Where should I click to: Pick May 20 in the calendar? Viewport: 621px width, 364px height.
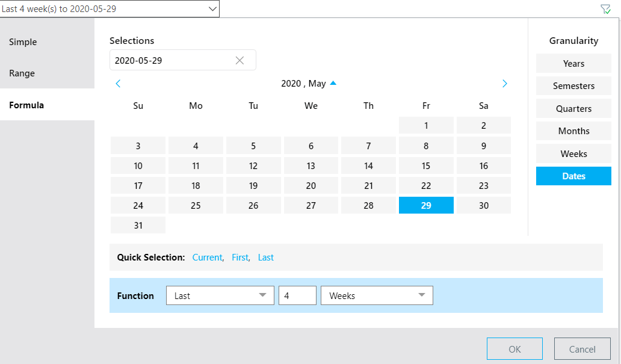(x=311, y=185)
